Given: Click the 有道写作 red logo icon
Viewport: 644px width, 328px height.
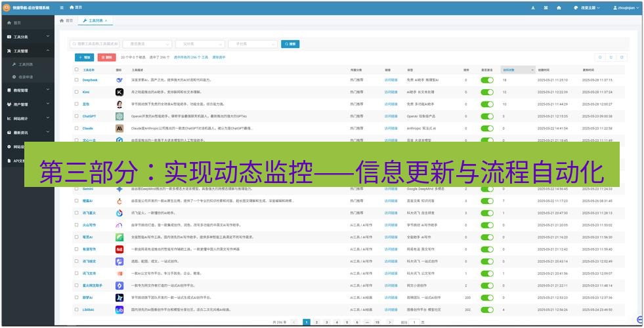Looking at the screenshot, I should click(119, 249).
